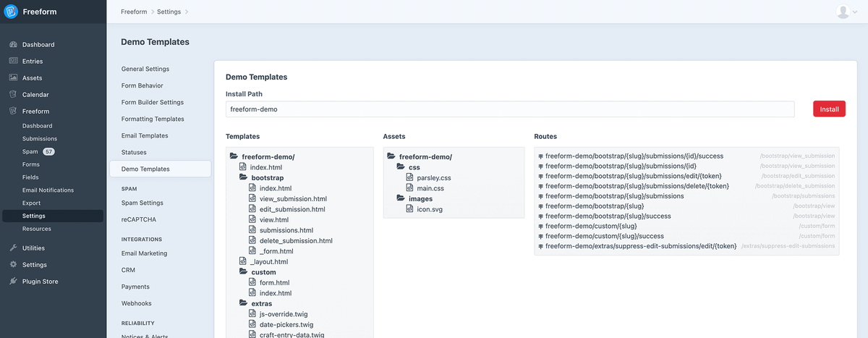Screen dimensions: 868x338
Task: Click the route icon beside freeform-demo/custom/{slug}/success
Action: coord(541,237)
